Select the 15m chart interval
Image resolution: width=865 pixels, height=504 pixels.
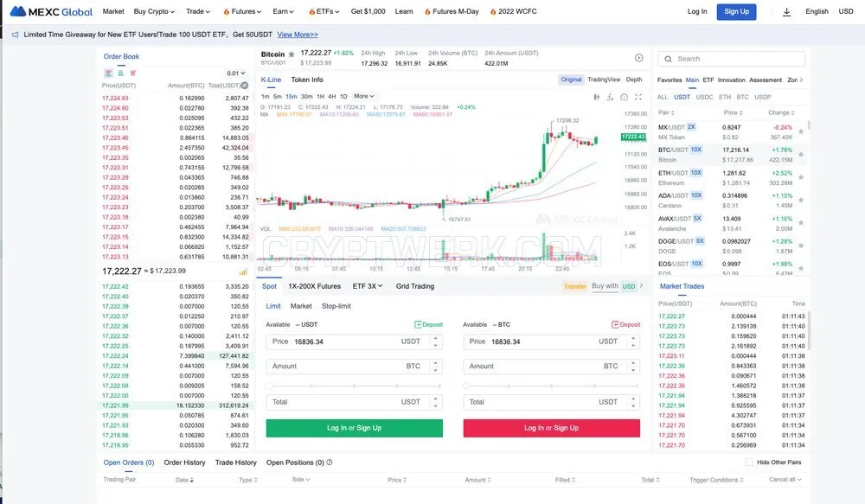(292, 97)
